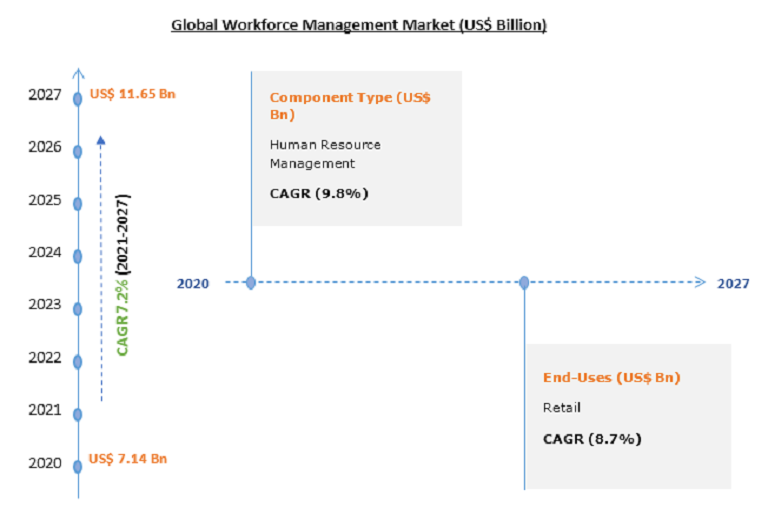Click the 2021 year label
This screenshot has width=768, height=512.
point(45,410)
